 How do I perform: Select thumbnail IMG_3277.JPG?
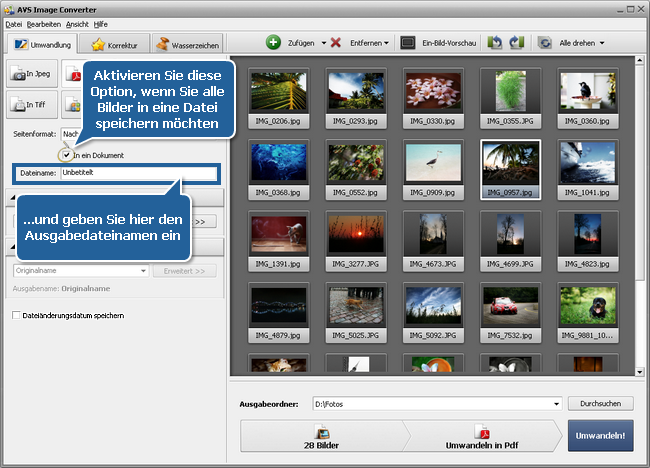tap(356, 241)
